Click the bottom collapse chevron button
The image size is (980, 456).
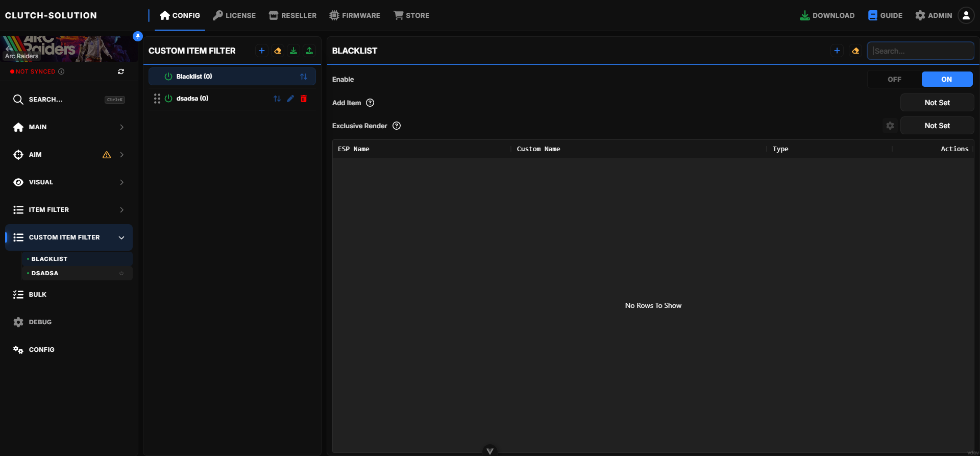tap(490, 451)
